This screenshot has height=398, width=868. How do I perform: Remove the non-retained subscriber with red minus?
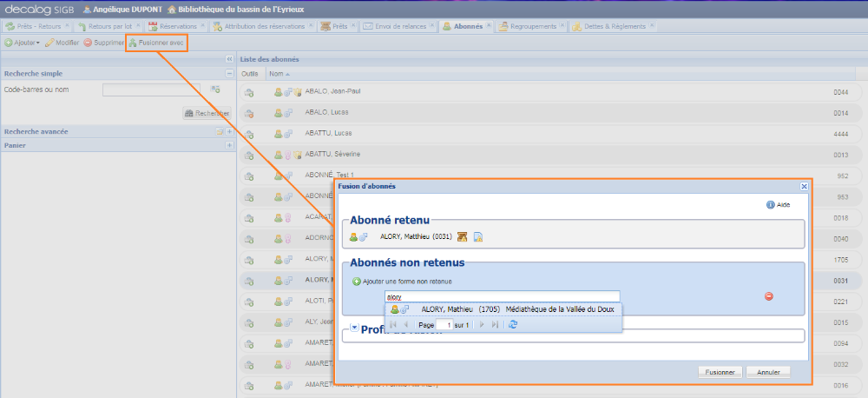pyautogui.click(x=768, y=296)
